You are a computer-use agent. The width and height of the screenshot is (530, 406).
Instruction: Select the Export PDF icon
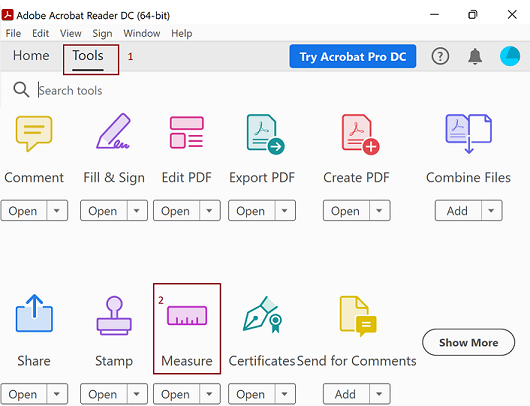266,134
